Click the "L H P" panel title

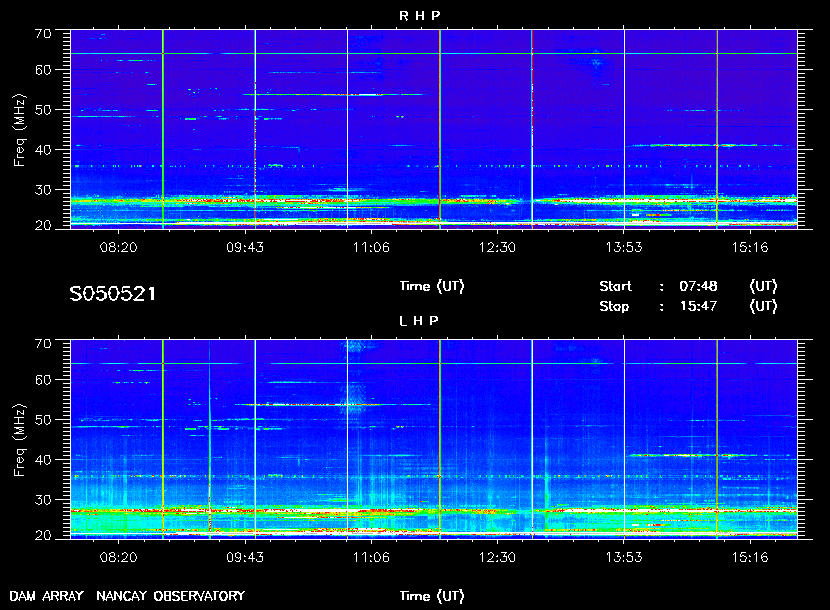pyautogui.click(x=419, y=321)
